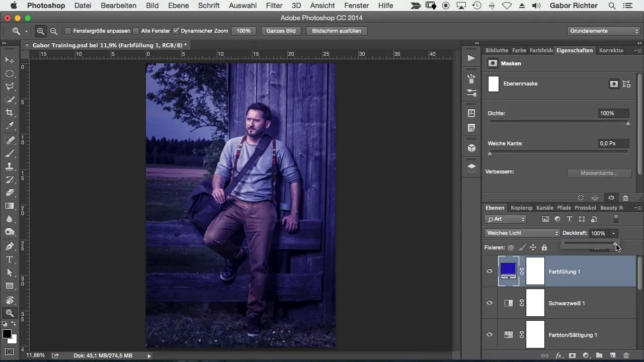Select the Rectangle shape tool

[10, 286]
